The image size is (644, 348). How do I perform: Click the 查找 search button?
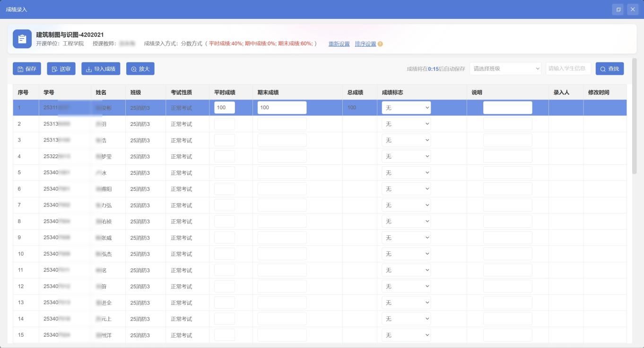tap(609, 69)
